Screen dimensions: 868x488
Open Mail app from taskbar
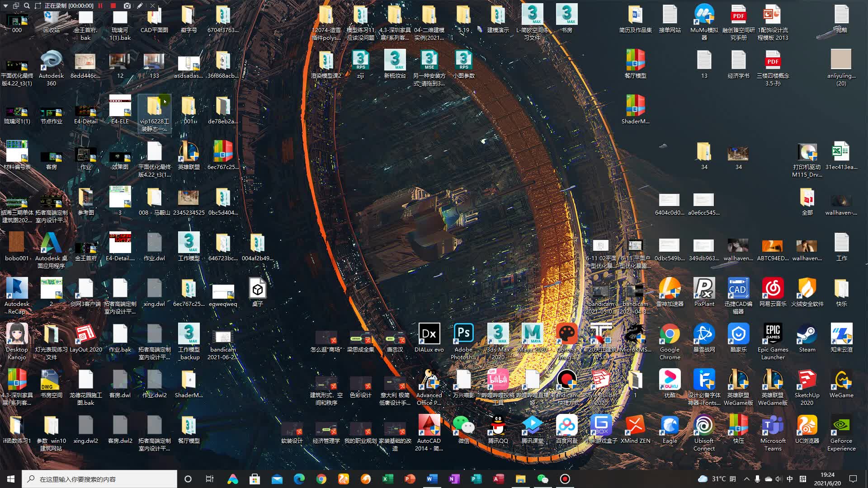277,479
